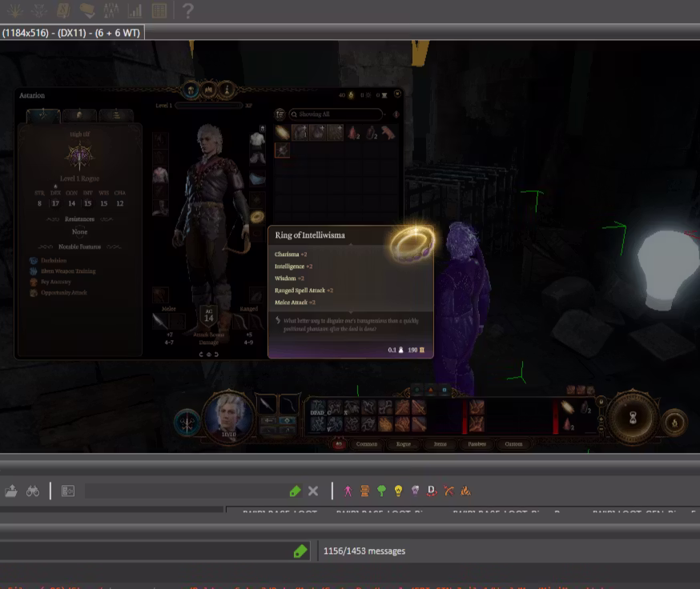The image size is (700, 589).
Task: Click the equipped ring slot on character sheet
Action: point(257,217)
